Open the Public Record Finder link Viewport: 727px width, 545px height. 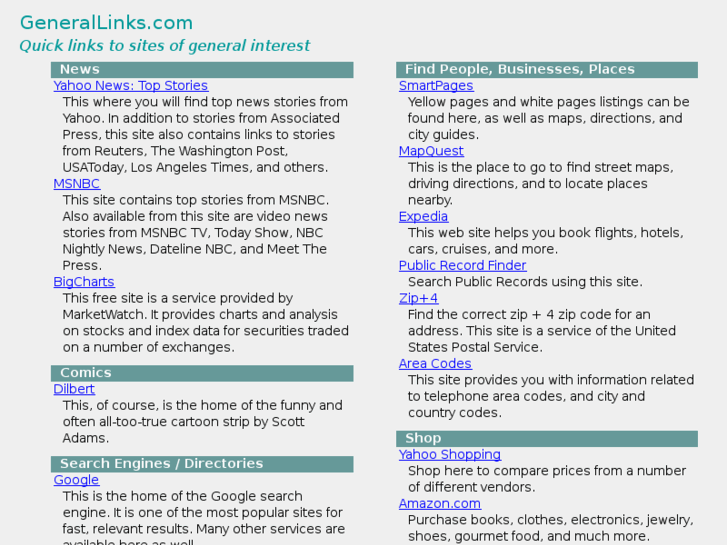pyautogui.click(x=462, y=266)
